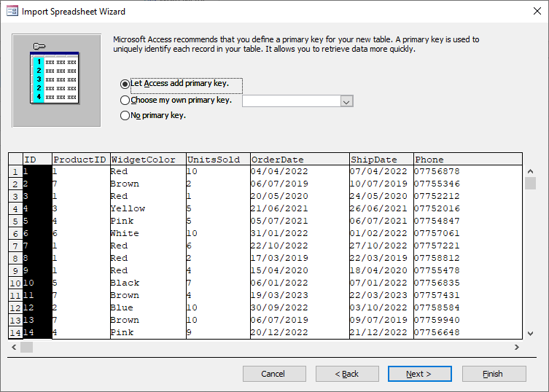Image resolution: width=549 pixels, height=392 pixels.
Task: Go back with the Back button
Action: point(347,374)
